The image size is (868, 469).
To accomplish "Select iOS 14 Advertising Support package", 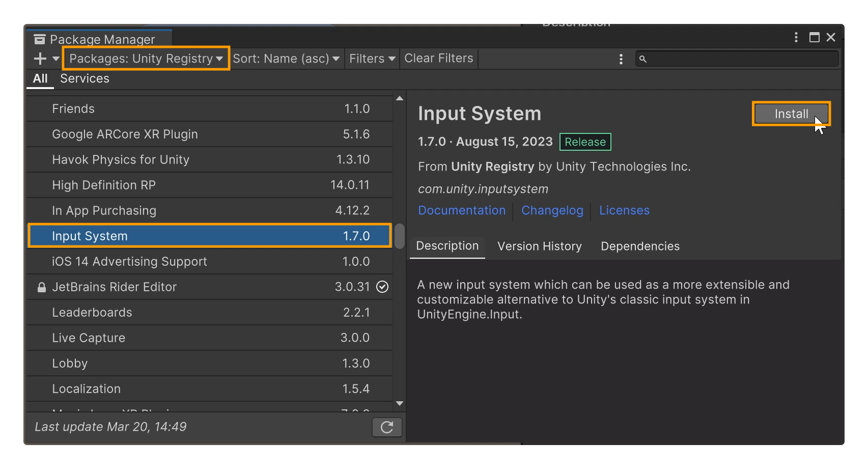I will click(209, 261).
